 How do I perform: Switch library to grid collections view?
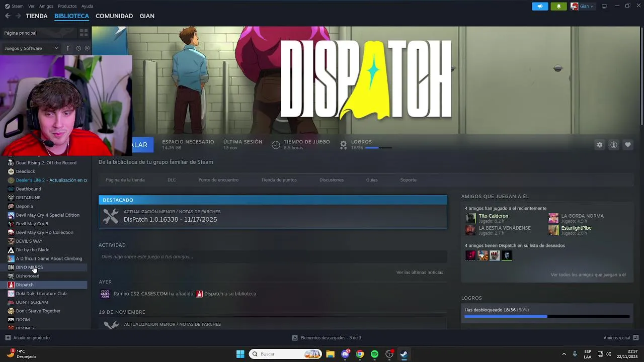pyautogui.click(x=84, y=33)
